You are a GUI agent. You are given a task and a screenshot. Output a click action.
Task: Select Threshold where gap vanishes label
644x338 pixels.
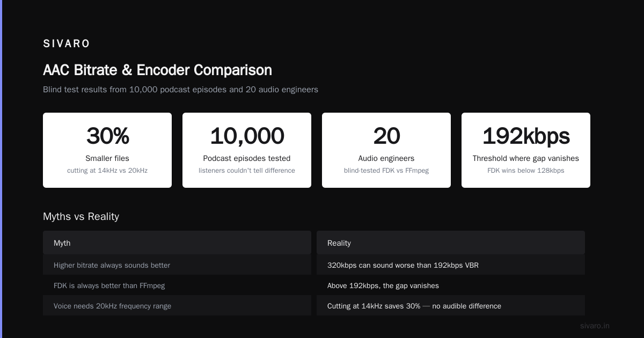click(526, 158)
